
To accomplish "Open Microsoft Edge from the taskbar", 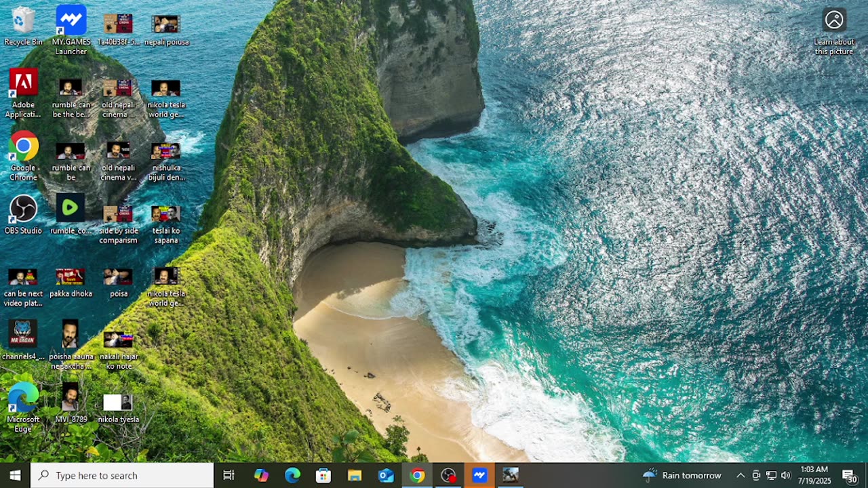I will [x=292, y=475].
